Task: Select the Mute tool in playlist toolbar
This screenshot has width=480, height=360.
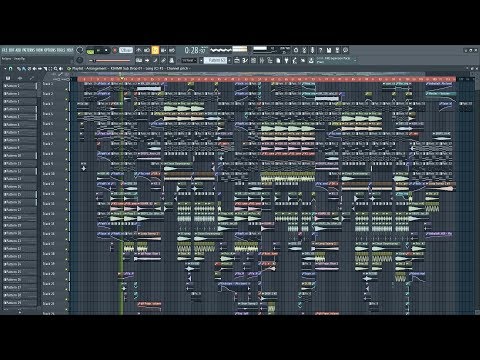Action: (34, 68)
